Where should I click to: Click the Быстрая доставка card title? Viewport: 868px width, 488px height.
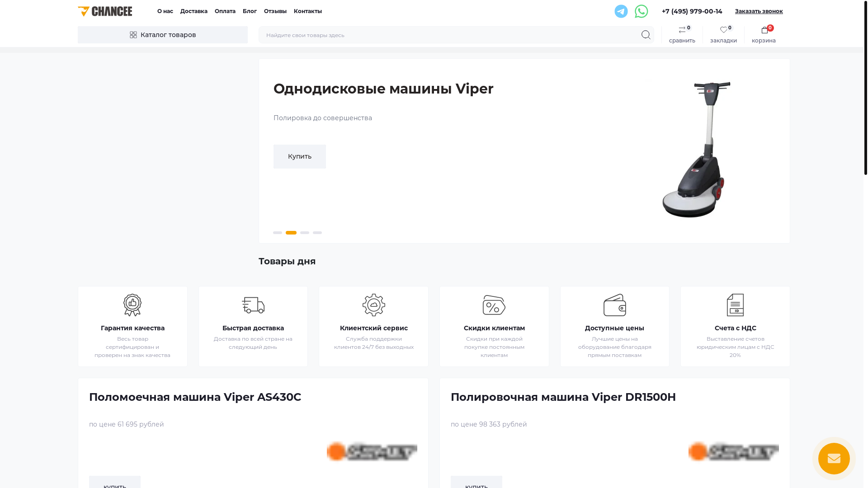point(253,328)
